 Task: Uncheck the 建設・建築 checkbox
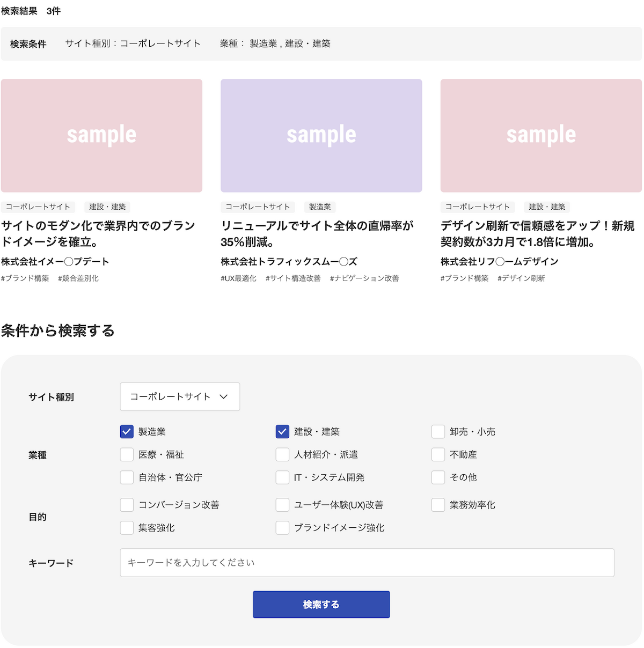[282, 432]
